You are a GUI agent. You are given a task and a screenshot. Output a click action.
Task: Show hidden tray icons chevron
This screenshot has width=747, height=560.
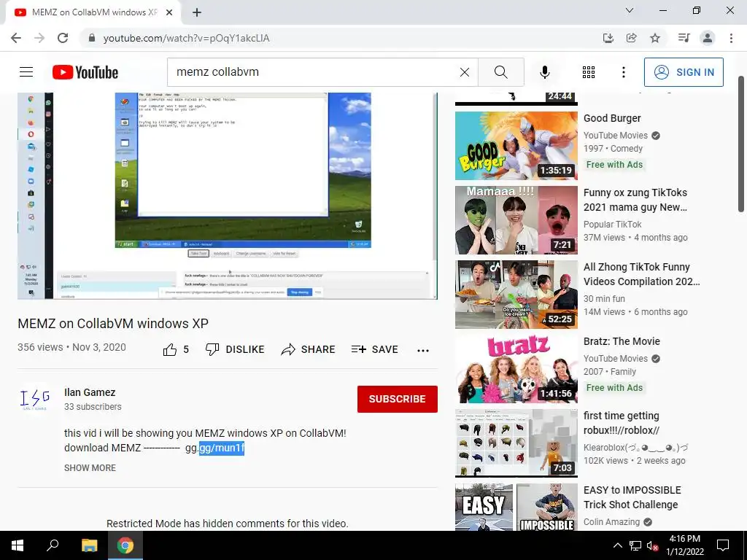coord(617,545)
